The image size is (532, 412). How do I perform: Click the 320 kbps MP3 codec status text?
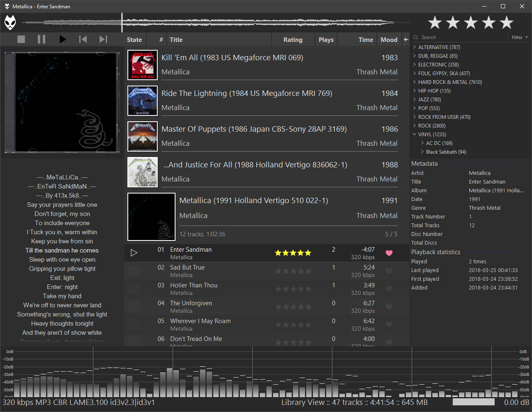click(x=79, y=402)
